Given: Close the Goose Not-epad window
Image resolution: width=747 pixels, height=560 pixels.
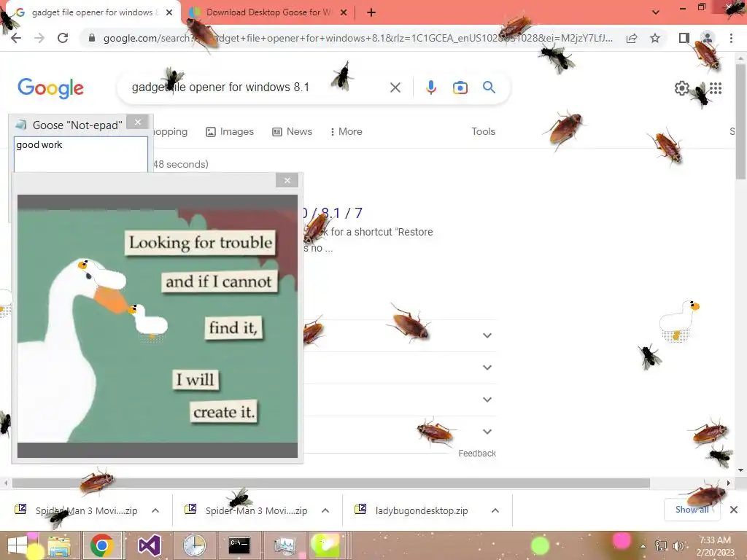Looking at the screenshot, I should click(x=138, y=122).
